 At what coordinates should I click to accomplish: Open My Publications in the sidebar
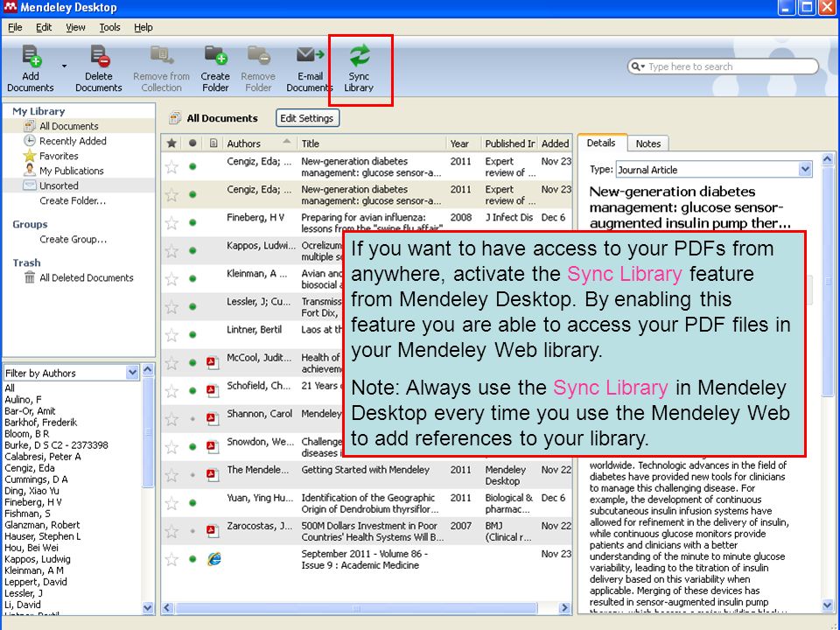click(x=71, y=171)
